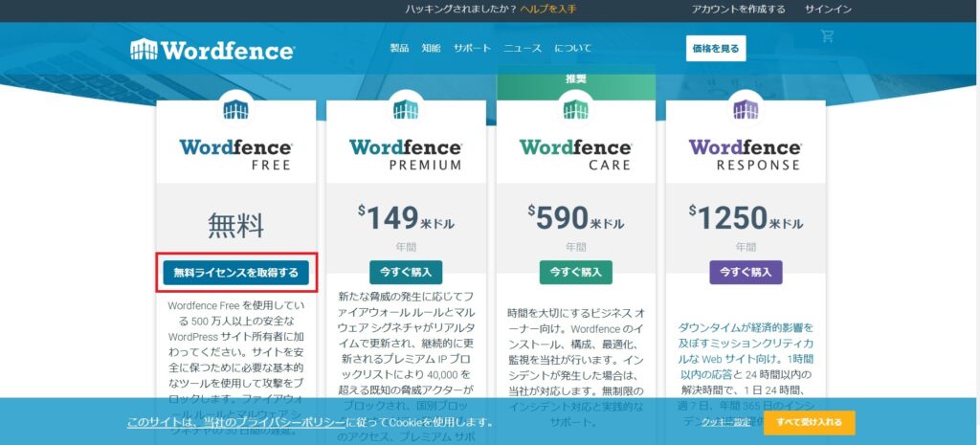
Task: Click the ハッキングされましたか？ text
Action: (x=460, y=10)
